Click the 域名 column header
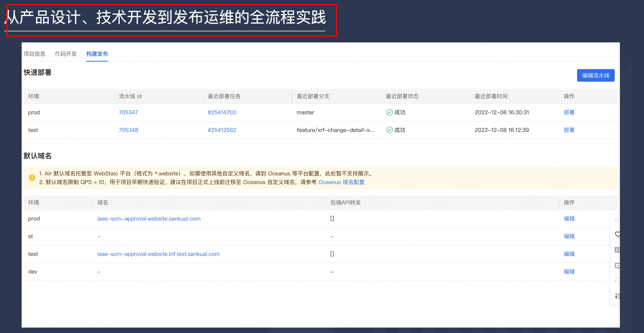Image resolution: width=644 pixels, height=333 pixels. pyautogui.click(x=103, y=202)
